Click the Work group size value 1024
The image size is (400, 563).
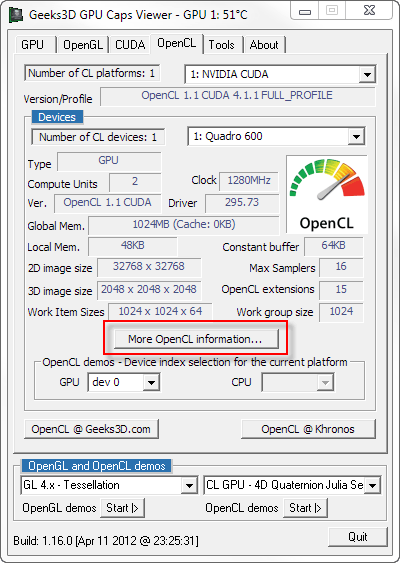341,312
